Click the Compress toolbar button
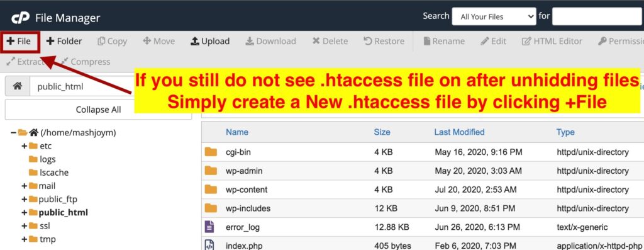This screenshot has height=250, width=644. (x=86, y=62)
